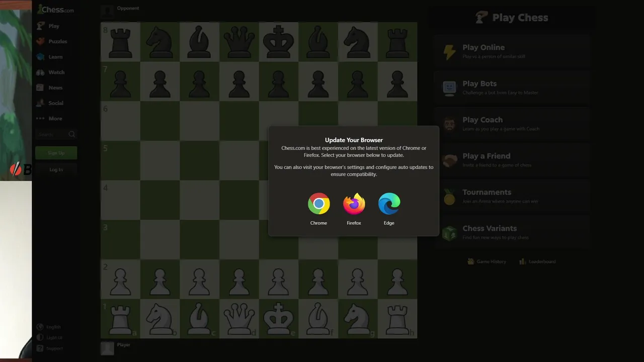Select the Firefox browser icon

pyautogui.click(x=354, y=204)
